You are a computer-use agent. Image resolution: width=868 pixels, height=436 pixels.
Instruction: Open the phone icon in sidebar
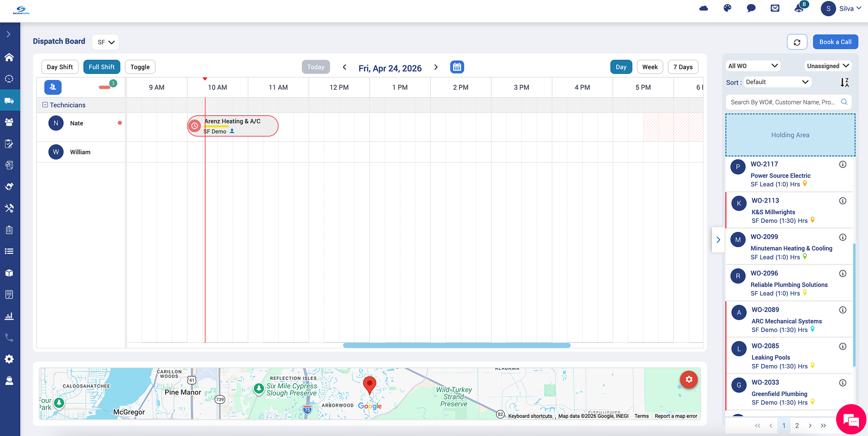(9, 337)
